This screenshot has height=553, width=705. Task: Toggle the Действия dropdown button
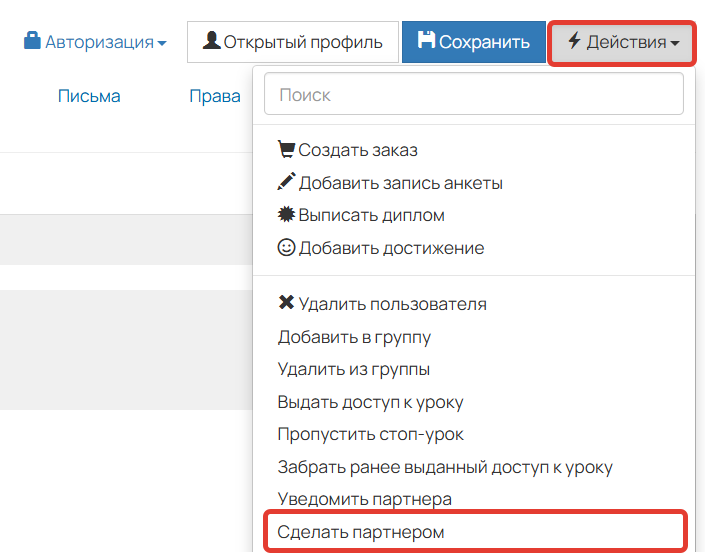(x=622, y=42)
